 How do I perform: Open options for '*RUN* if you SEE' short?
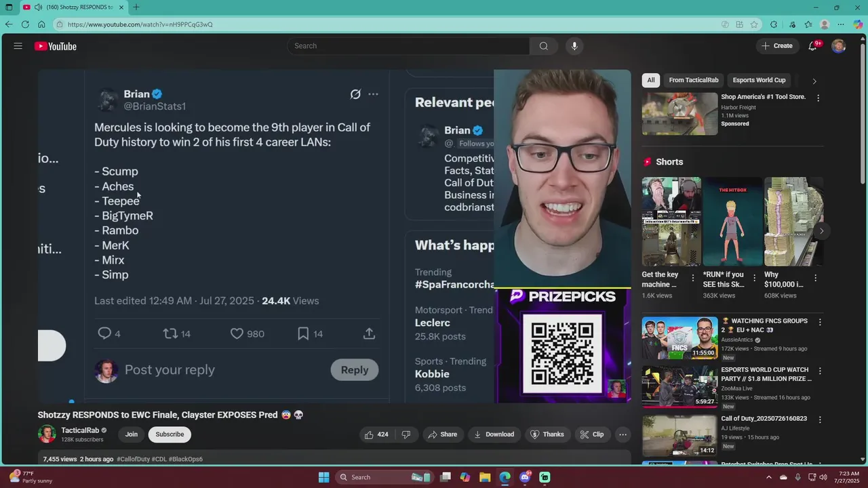pyautogui.click(x=754, y=278)
